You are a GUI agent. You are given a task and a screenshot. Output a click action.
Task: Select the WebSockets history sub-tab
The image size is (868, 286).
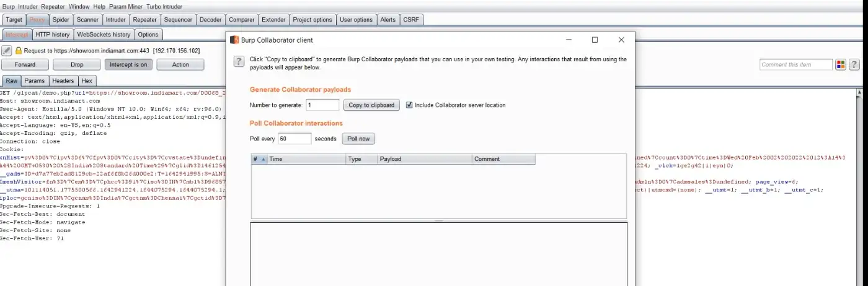point(104,35)
